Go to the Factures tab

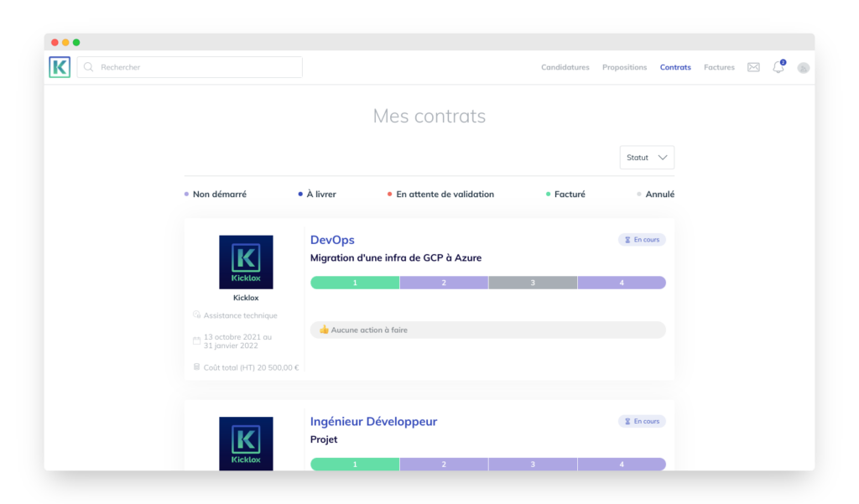[x=719, y=67]
